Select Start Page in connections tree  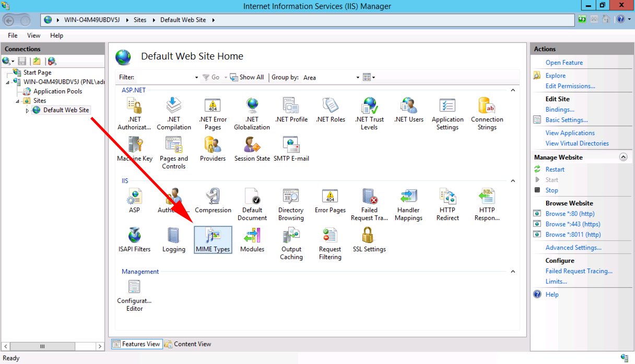click(x=37, y=72)
